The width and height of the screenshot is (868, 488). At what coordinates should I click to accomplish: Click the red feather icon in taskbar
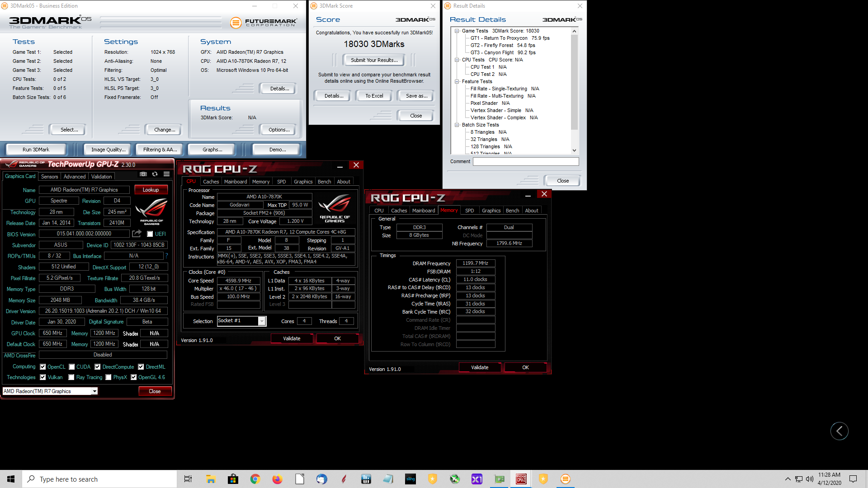[344, 479]
